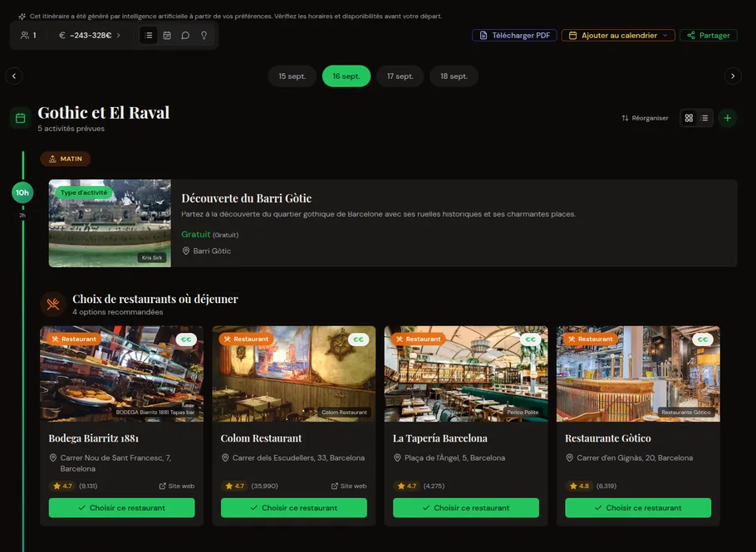The height and width of the screenshot is (552, 756).
Task: Open the Colom Restaurant photo
Action: pyautogui.click(x=293, y=374)
